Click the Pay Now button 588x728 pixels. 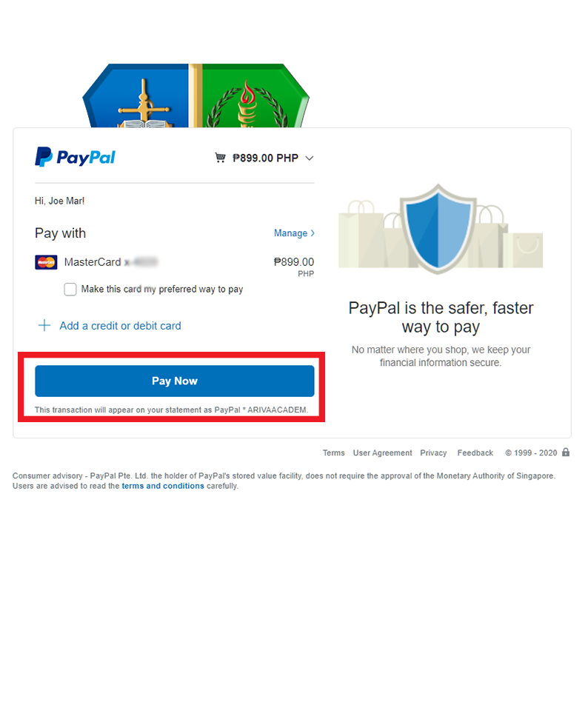[x=175, y=381]
